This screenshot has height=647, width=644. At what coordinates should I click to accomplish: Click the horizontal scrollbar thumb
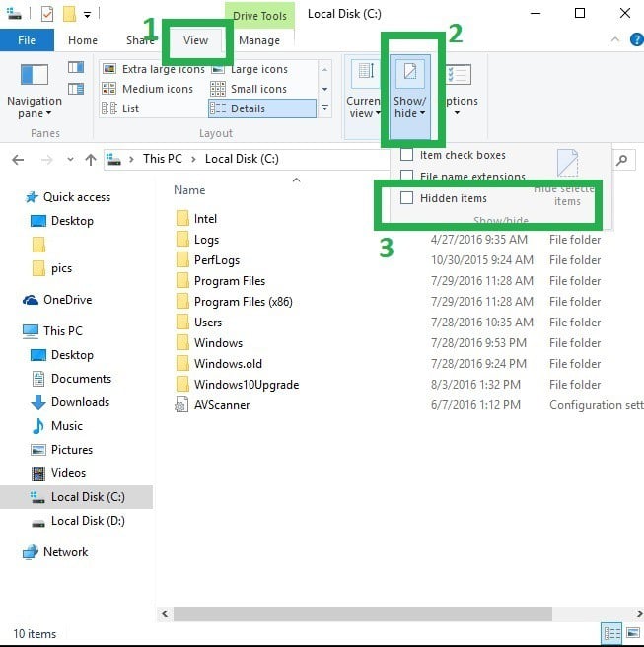363,613
